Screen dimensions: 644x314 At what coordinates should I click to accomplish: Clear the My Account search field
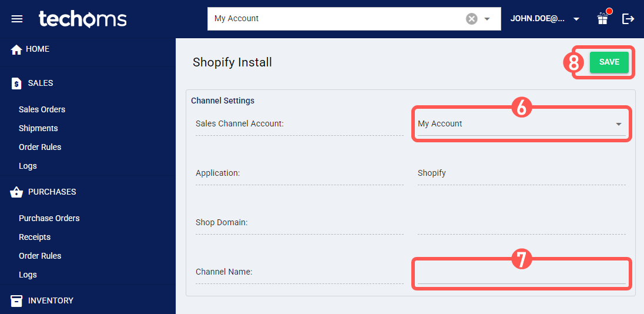[471, 19]
